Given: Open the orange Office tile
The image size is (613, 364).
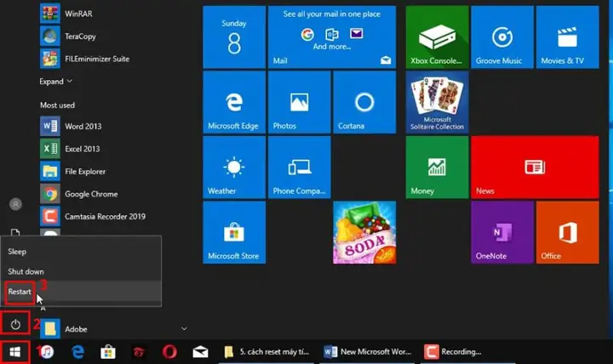Looking at the screenshot, I should [x=568, y=232].
